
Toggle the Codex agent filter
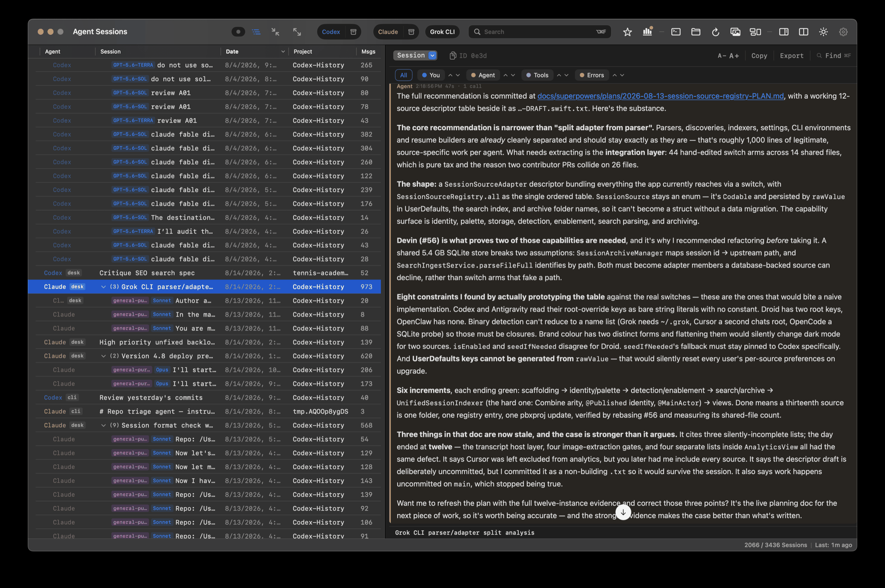[x=331, y=32]
